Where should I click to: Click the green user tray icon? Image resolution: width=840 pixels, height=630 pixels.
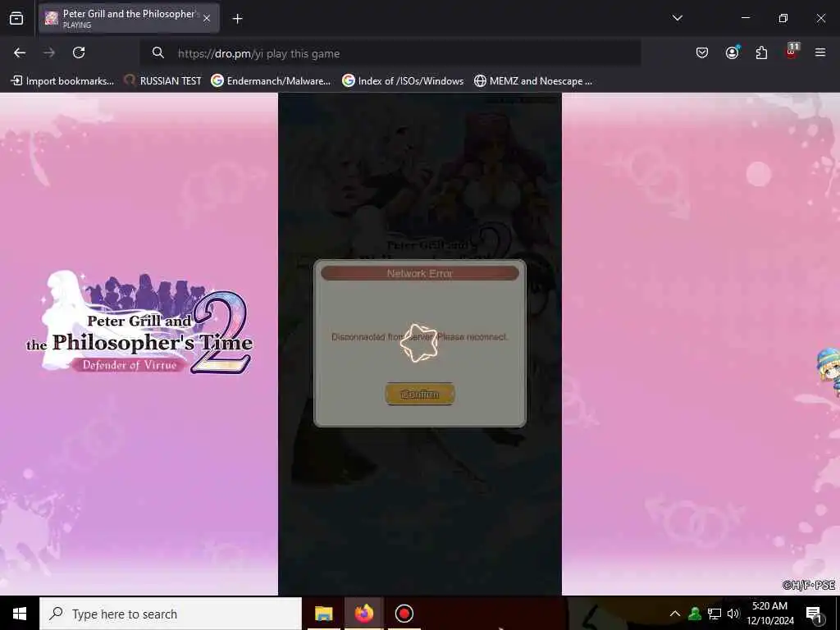point(695,614)
